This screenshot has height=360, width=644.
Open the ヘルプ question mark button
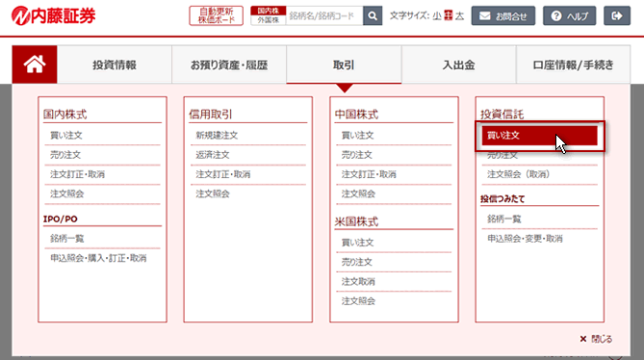[x=569, y=16]
